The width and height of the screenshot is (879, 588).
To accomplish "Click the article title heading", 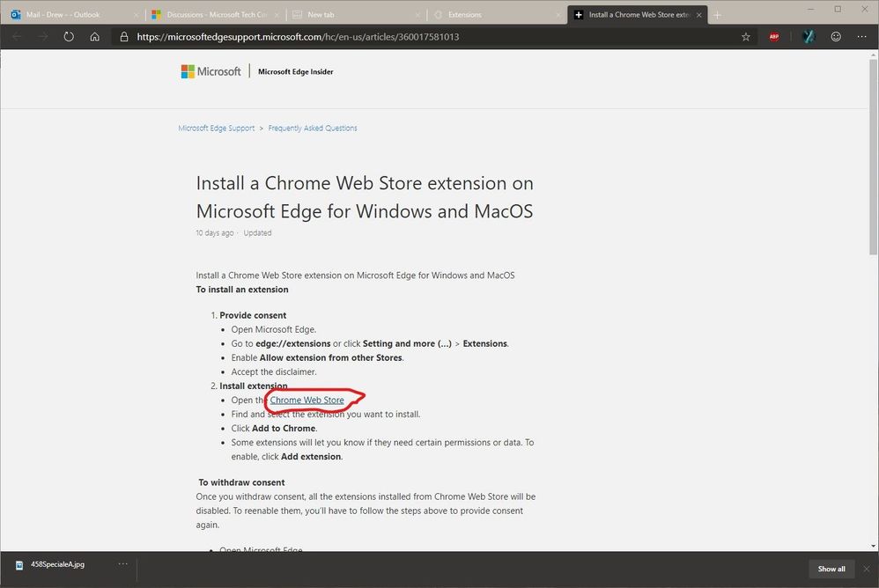I will point(365,197).
